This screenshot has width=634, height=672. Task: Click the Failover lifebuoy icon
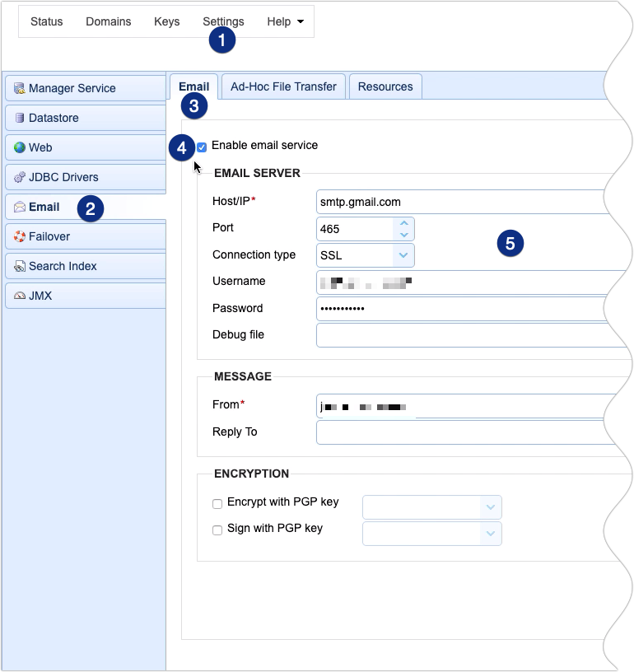pyautogui.click(x=20, y=236)
